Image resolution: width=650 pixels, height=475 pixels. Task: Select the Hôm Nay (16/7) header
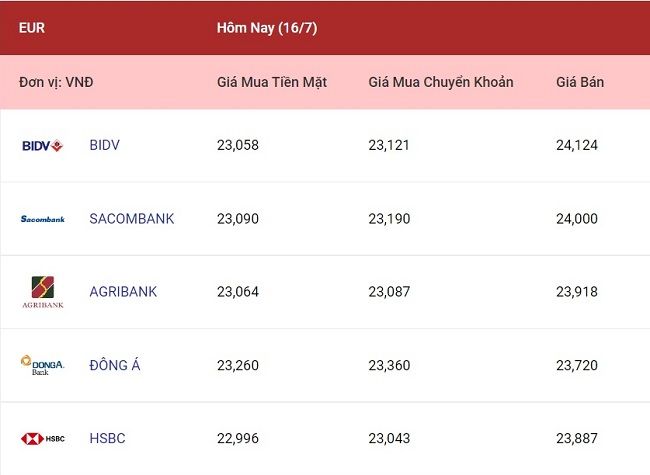point(267,28)
